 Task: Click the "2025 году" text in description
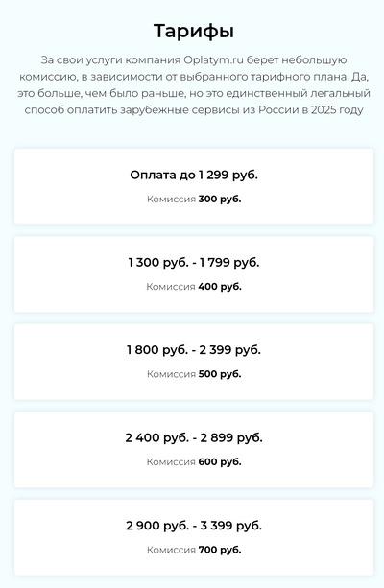[x=337, y=110]
